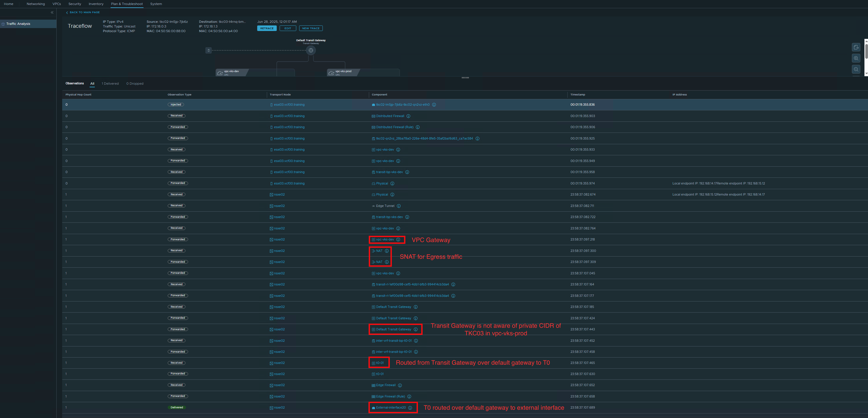
Task: Click the EDIT button
Action: [288, 28]
